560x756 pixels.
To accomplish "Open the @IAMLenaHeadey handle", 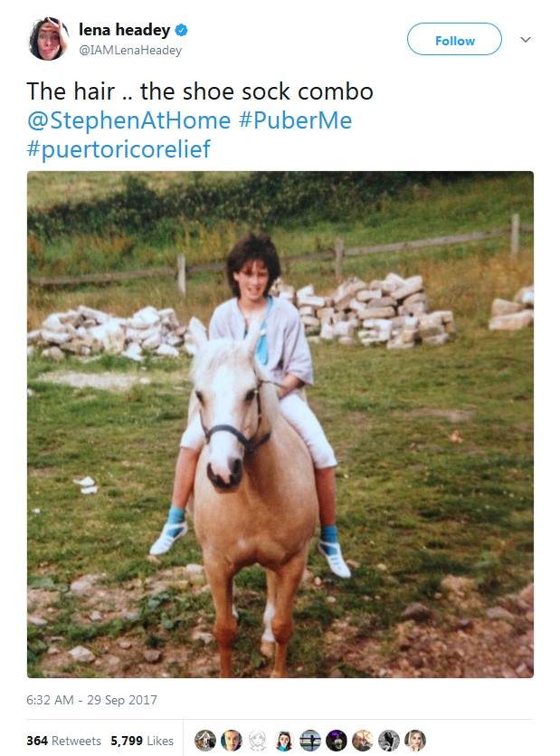I will 130,50.
